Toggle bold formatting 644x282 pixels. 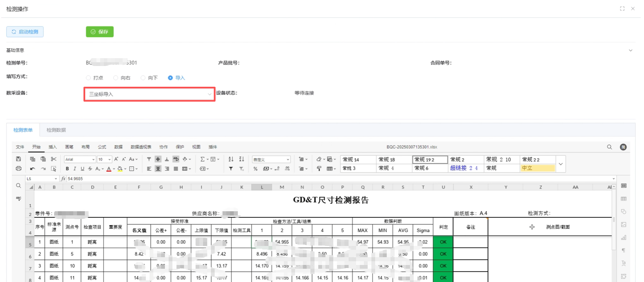67,168
